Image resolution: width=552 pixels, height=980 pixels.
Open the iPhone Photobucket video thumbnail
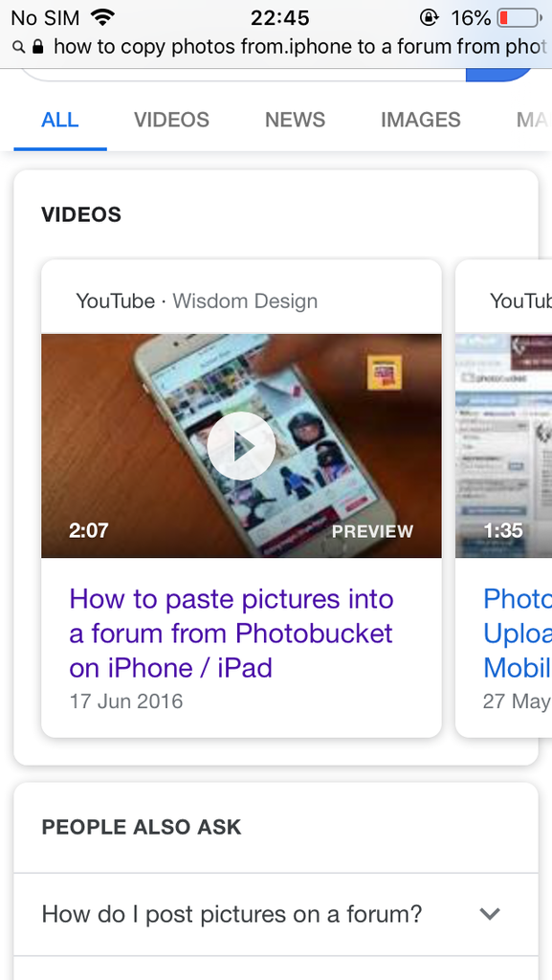click(241, 446)
